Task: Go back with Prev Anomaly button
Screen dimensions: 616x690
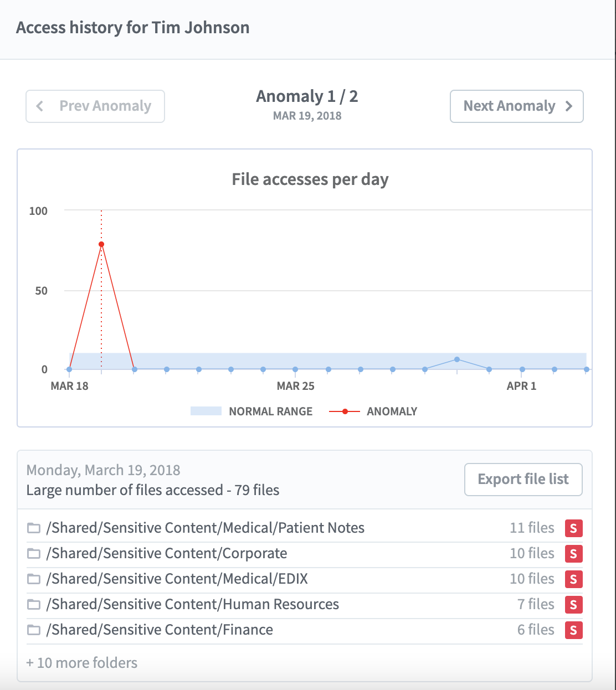Action: (x=95, y=106)
